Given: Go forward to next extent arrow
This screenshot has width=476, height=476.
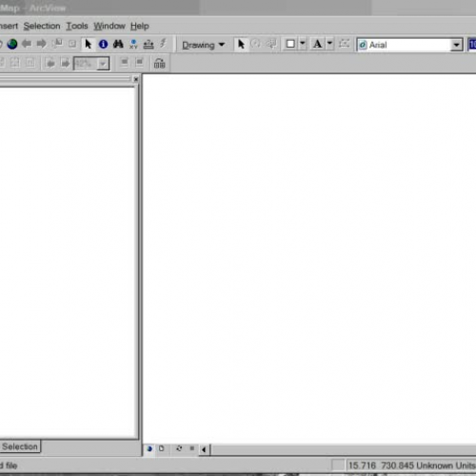Looking at the screenshot, I should [41, 44].
